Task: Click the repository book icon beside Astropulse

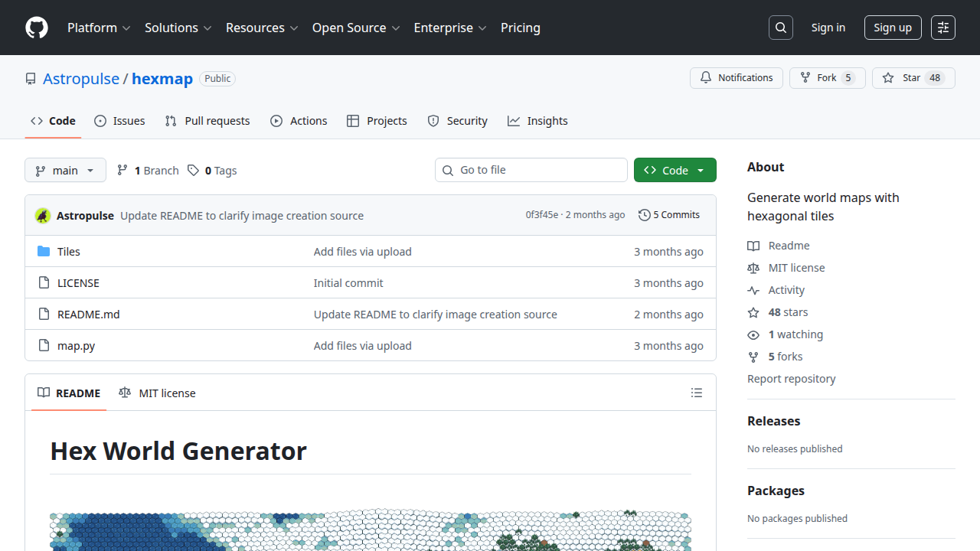Action: 31,79
